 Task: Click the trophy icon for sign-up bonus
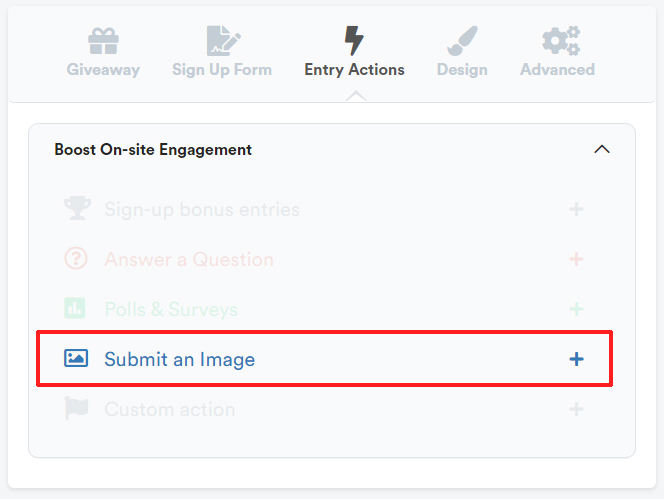(x=77, y=208)
